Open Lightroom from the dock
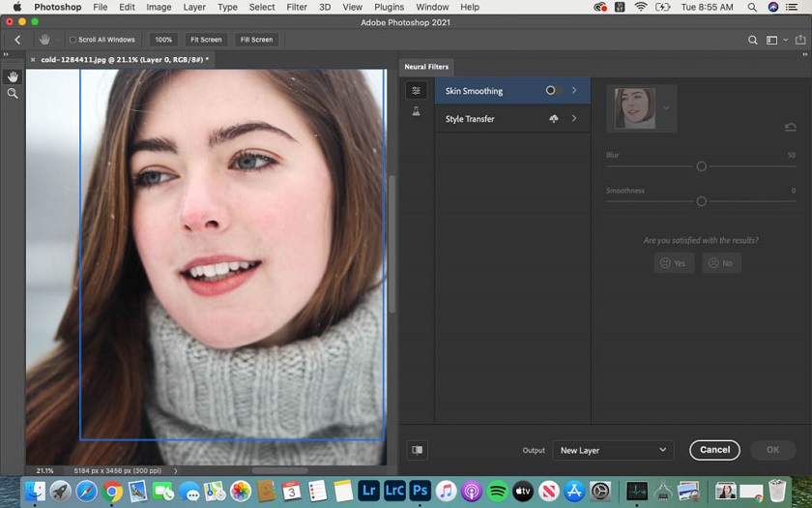812x508 pixels. pos(368,491)
